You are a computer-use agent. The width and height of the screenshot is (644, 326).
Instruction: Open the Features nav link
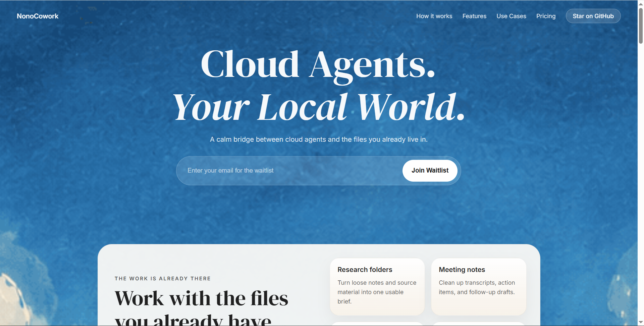coord(474,16)
